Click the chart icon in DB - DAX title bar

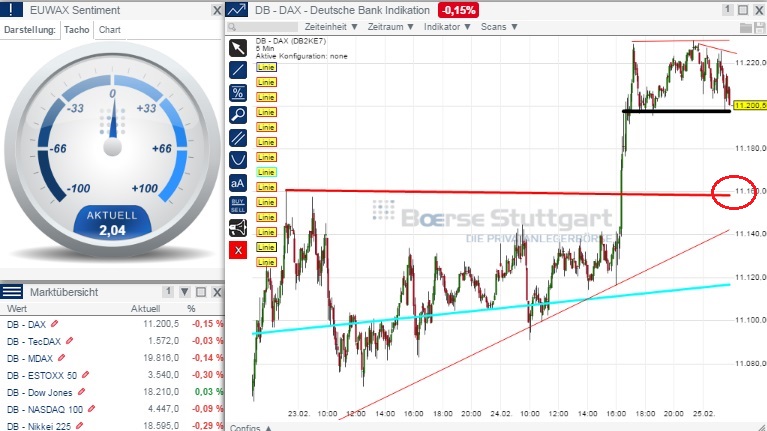(237, 10)
